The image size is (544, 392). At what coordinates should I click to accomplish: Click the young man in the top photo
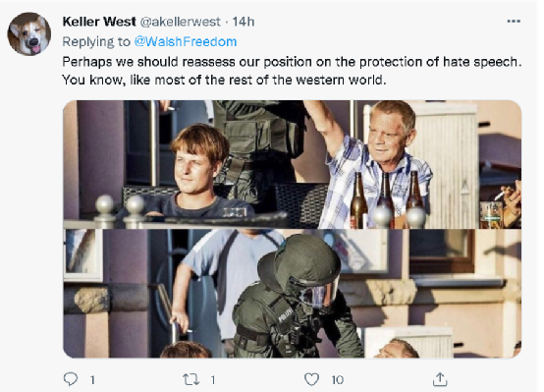click(194, 170)
